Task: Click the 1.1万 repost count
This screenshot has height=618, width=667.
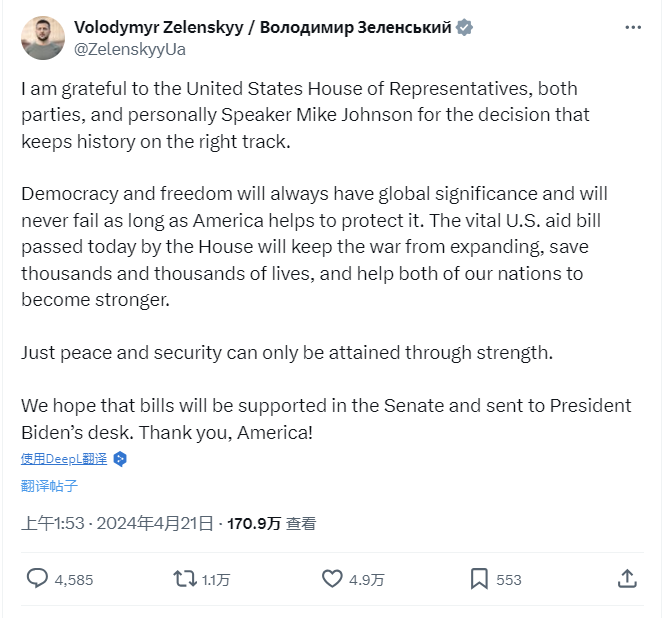Action: (x=216, y=579)
